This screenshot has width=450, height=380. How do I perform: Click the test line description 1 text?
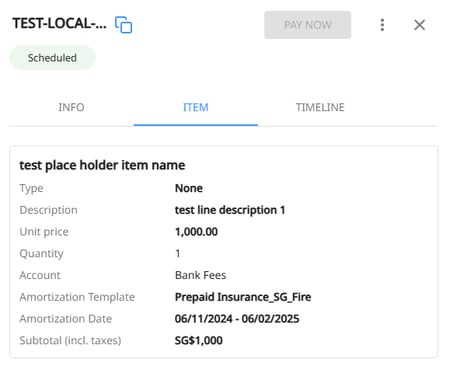[230, 210]
